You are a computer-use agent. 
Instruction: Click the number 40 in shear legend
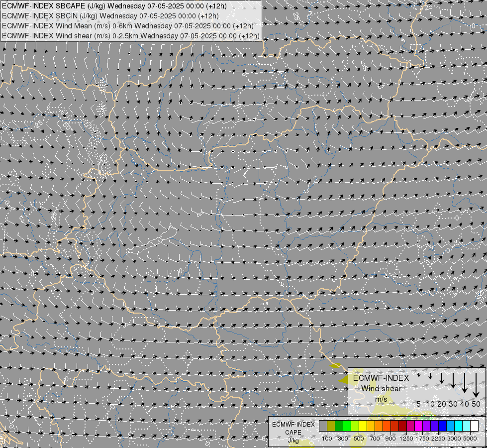pyautogui.click(x=464, y=404)
